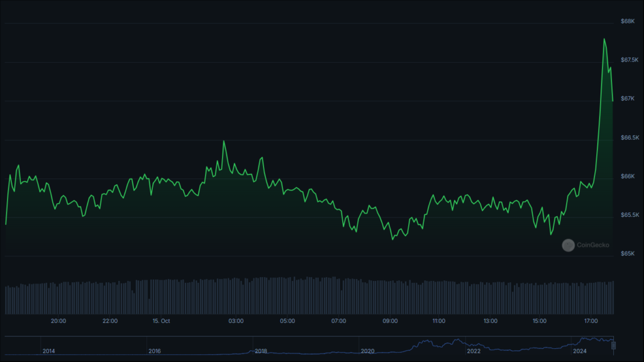The width and height of the screenshot is (644, 362).
Task: Click the price line's final point at $67K
Action: tap(613, 101)
